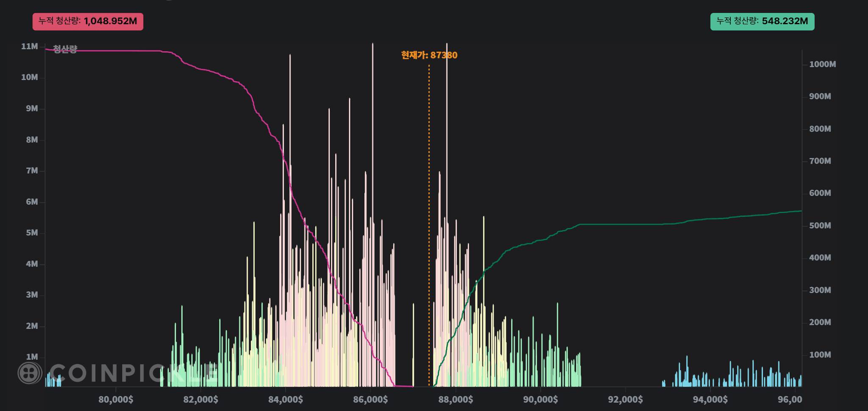Select the 82,000$ x-axis label
Screen dimensions: 868x411
(x=200, y=399)
